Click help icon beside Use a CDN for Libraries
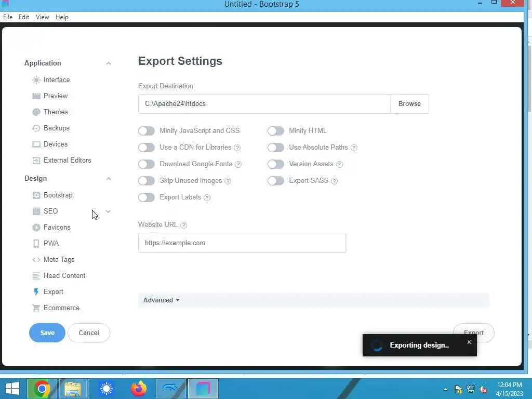 click(237, 148)
